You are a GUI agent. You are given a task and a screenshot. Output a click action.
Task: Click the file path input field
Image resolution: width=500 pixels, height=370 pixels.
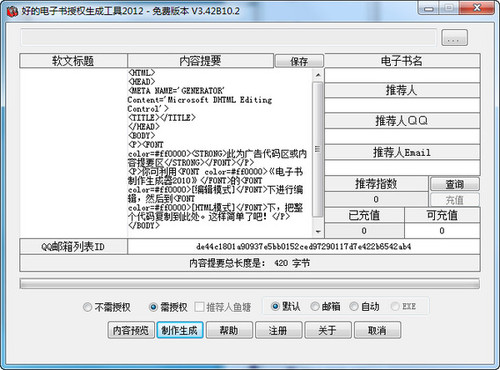229,37
